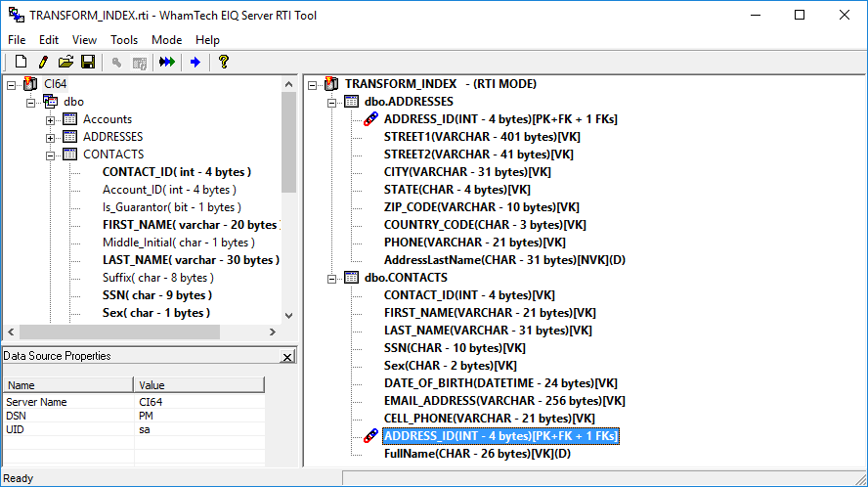Click the left tree horizontal scroll right arrow
The image size is (868, 487).
(273, 332)
